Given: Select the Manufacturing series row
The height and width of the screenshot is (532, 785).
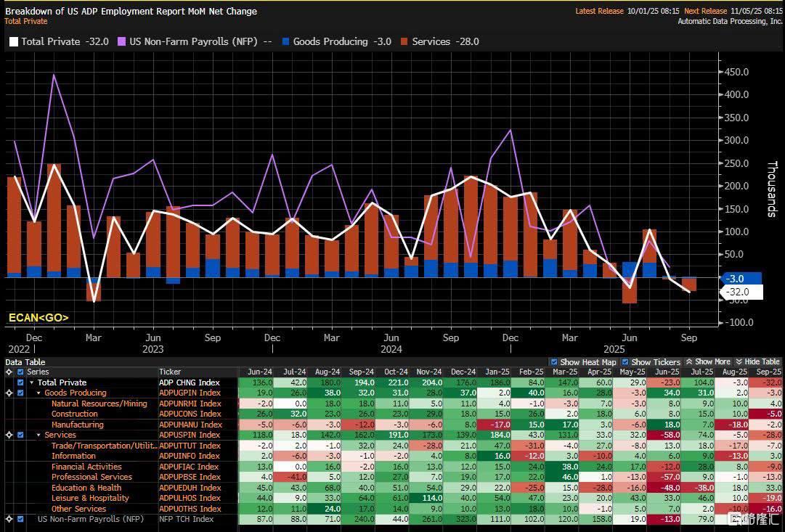Looking at the screenshot, I should coord(78,425).
